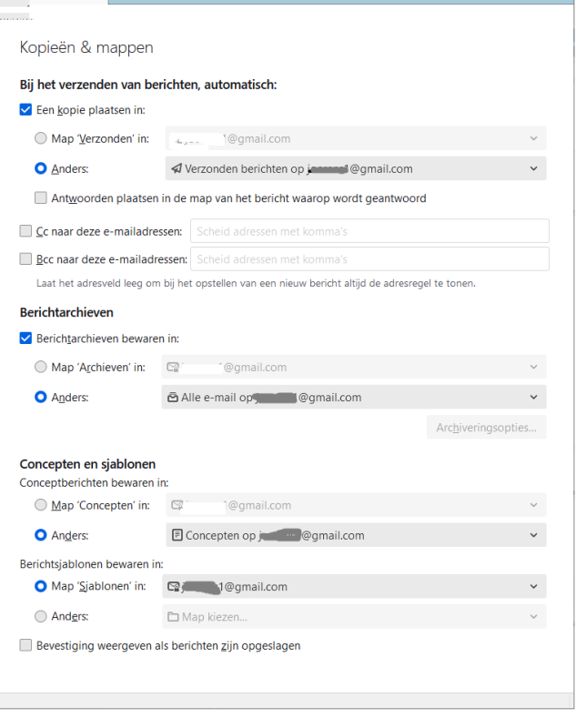This screenshot has height=728, width=576.
Task: Click the document icon beside Concepten op
Action: pos(177,536)
